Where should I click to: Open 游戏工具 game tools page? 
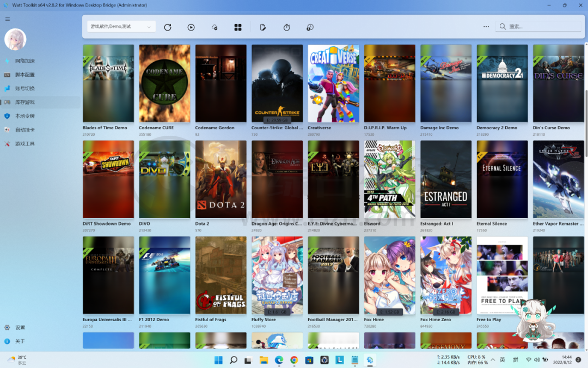pyautogui.click(x=40, y=144)
